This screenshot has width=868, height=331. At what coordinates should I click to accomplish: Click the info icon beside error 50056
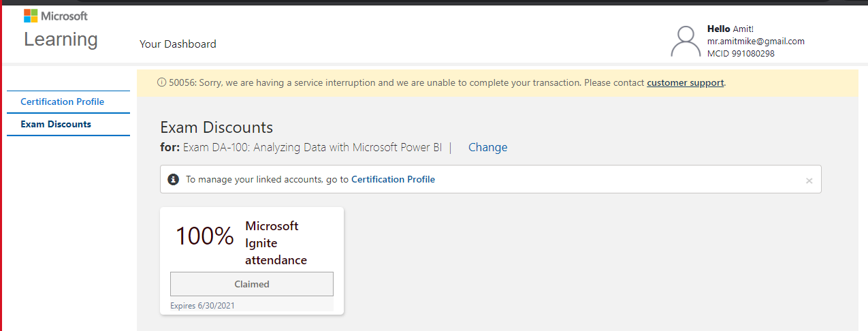(162, 82)
